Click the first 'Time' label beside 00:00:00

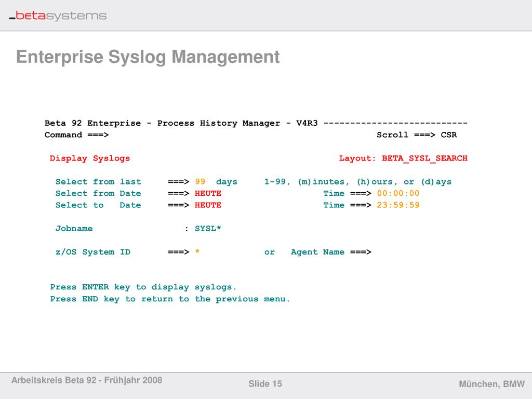pyautogui.click(x=334, y=193)
